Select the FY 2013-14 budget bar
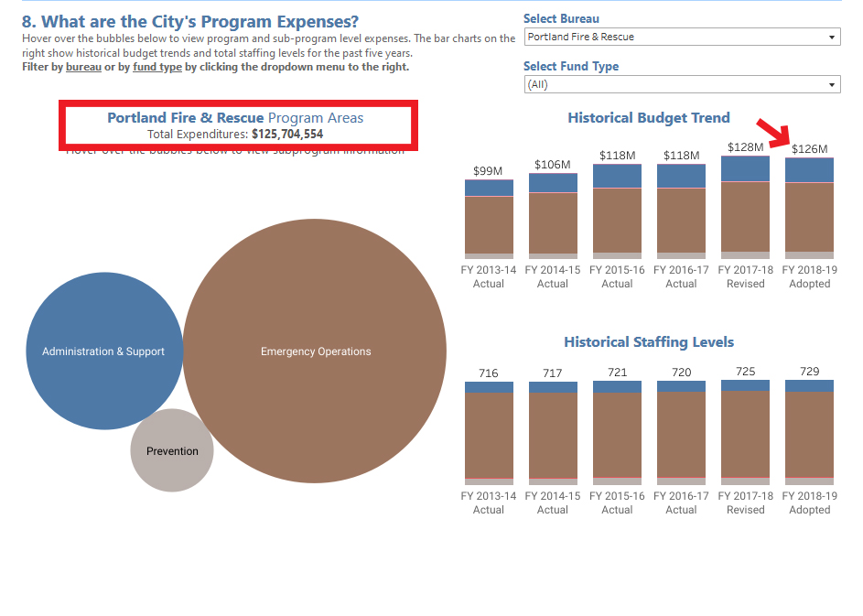Screen dimensions: 863x616 coord(489,219)
